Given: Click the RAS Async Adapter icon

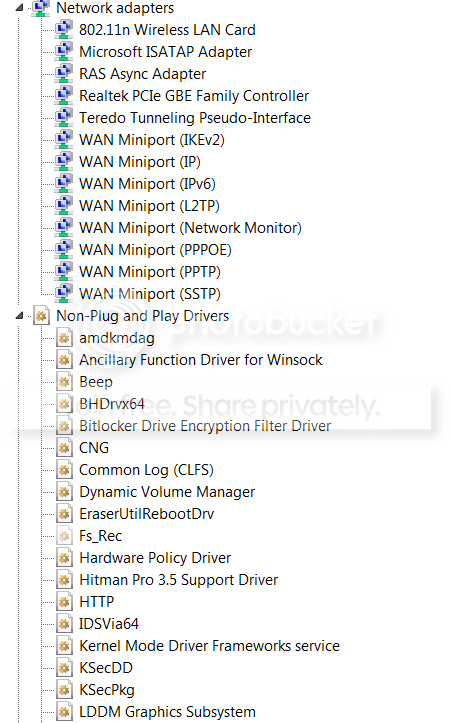Looking at the screenshot, I should 64,74.
